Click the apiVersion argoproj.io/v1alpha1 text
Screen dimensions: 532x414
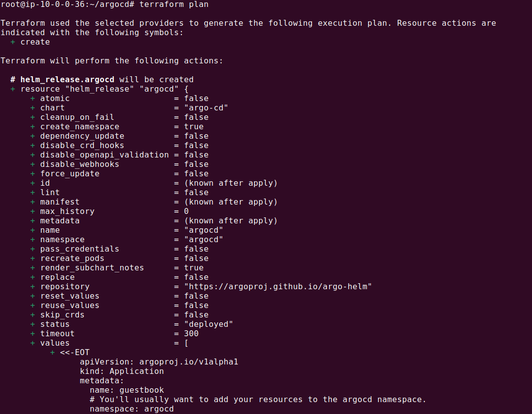(x=159, y=362)
